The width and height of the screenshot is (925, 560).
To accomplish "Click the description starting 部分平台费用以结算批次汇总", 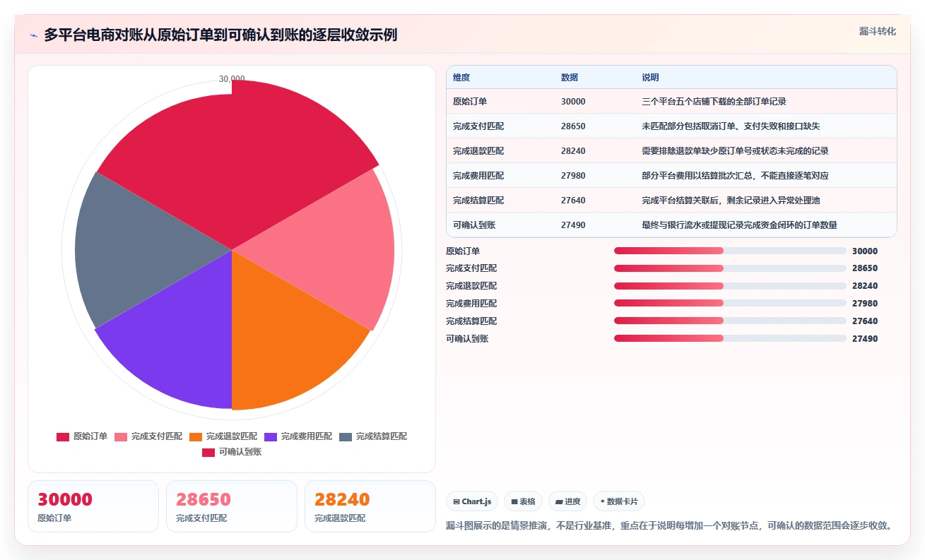I will 735,176.
